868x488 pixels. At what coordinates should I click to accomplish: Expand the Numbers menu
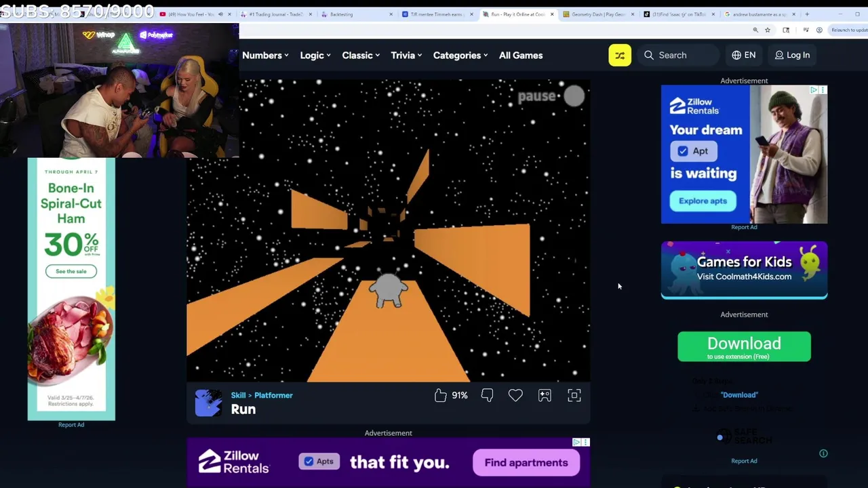265,56
